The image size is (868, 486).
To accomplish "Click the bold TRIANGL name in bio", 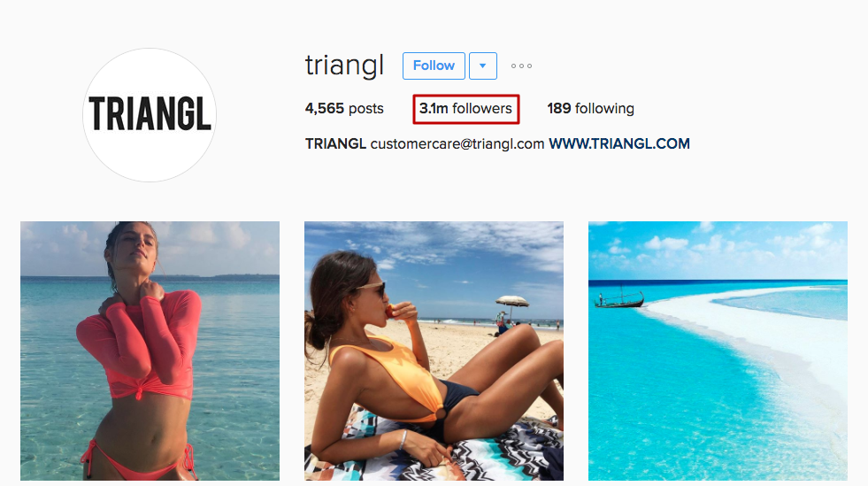I will coord(335,144).
